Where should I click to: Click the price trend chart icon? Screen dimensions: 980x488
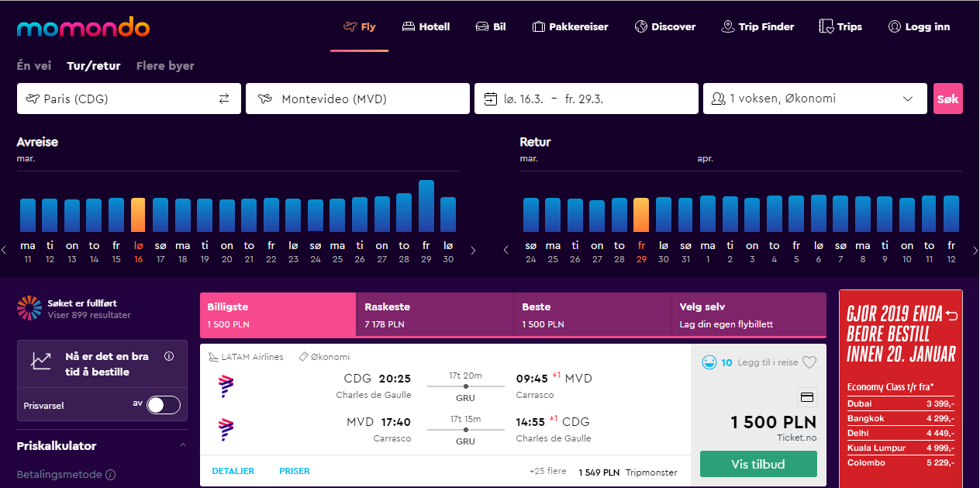[x=41, y=361]
